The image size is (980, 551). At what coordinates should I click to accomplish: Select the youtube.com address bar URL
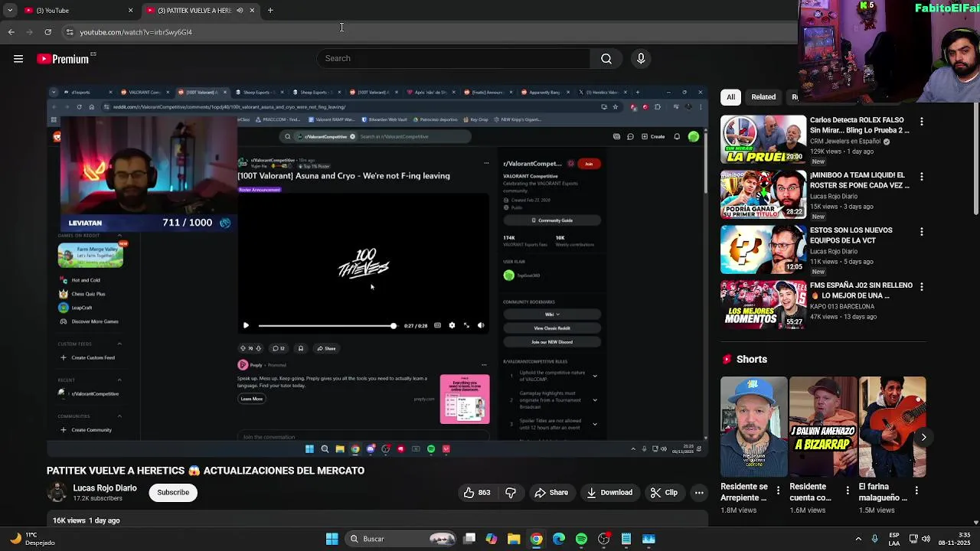pos(136,32)
